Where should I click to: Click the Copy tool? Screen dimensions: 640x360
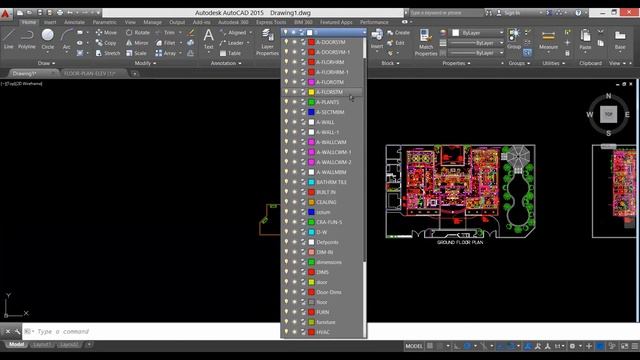(x=106, y=43)
